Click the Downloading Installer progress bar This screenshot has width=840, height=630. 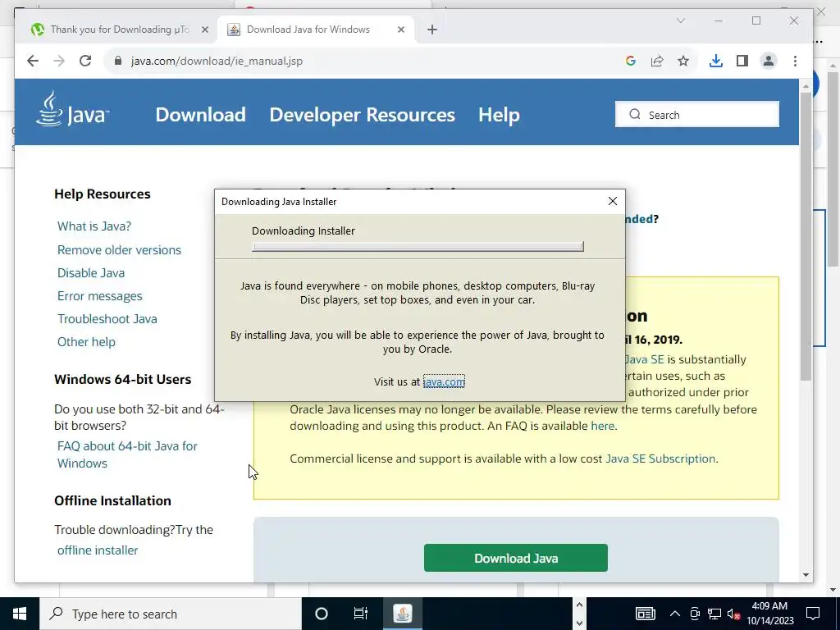(x=418, y=246)
